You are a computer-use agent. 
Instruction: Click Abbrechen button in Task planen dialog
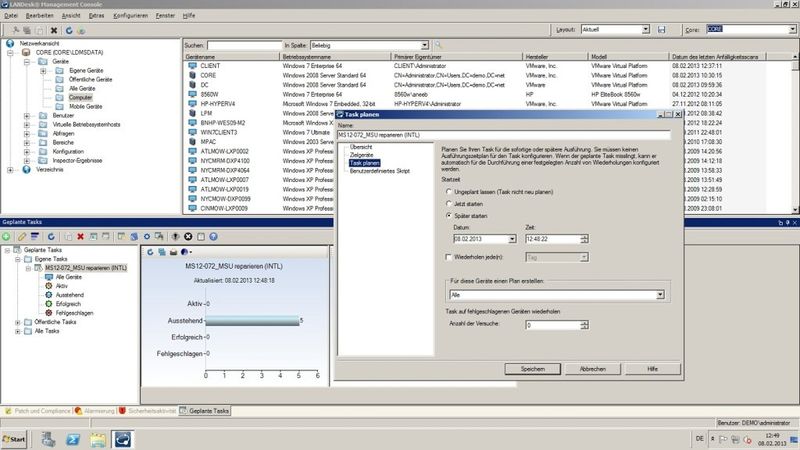click(593, 369)
